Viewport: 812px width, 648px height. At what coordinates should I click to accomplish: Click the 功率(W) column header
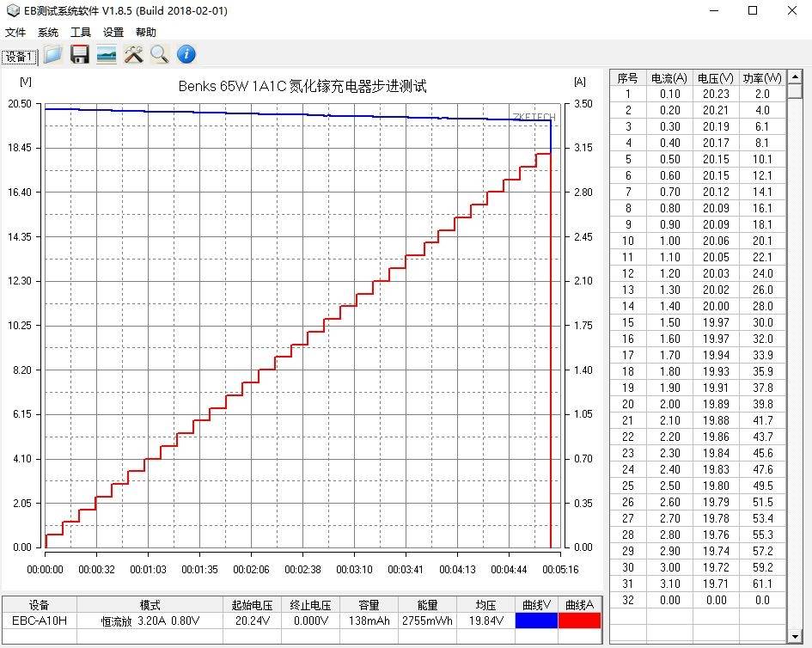tap(762, 78)
